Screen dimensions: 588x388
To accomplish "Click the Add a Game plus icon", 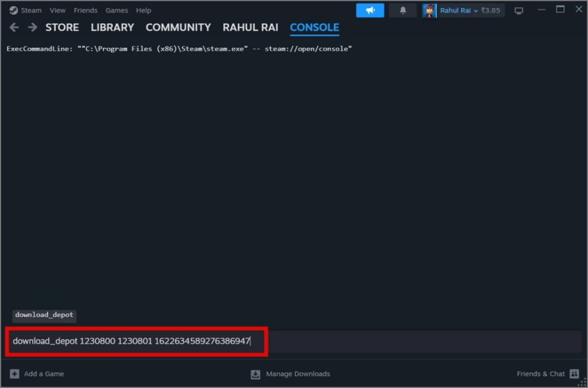I will pos(14,374).
